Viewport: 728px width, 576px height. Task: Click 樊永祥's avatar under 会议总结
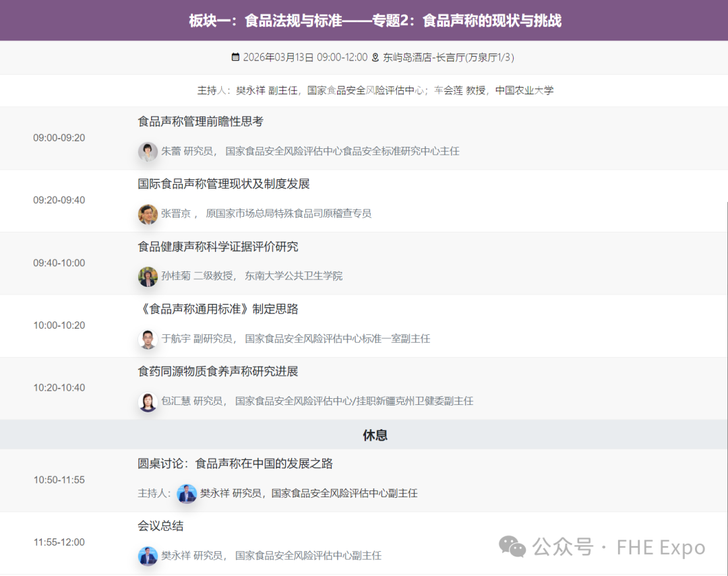point(148,556)
